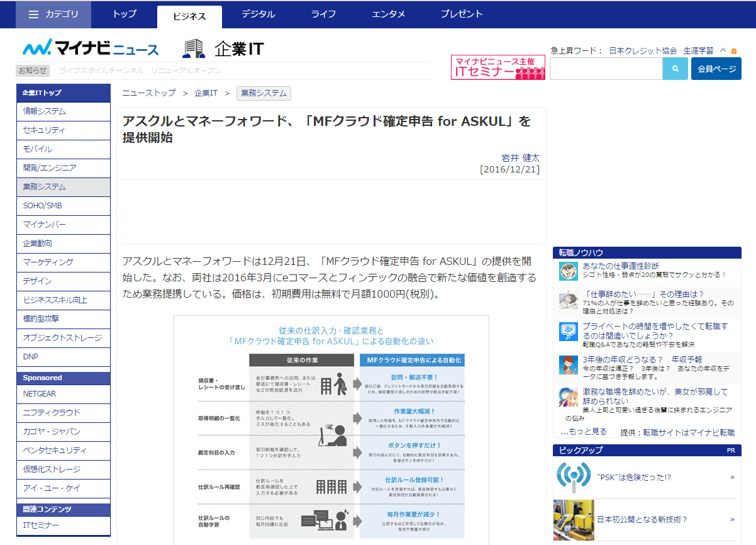Select the プレゼント tab
This screenshot has height=545, width=756.
pos(461,14)
